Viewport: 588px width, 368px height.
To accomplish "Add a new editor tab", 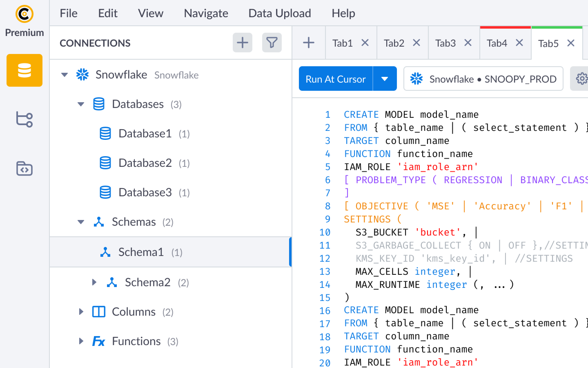I will 308,43.
